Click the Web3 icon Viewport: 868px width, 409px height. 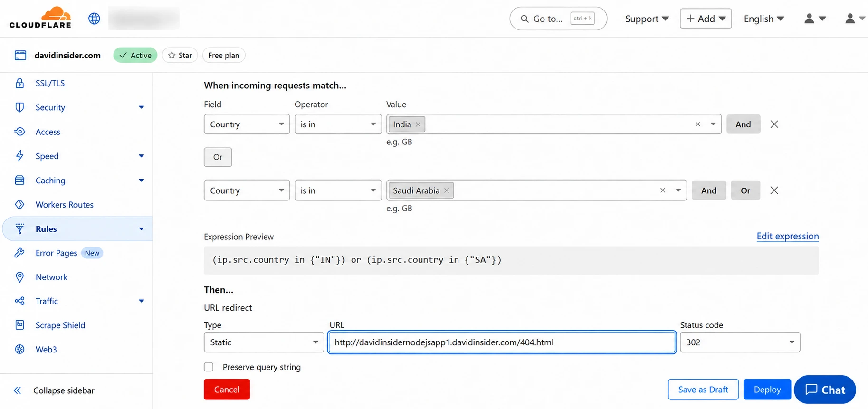click(19, 349)
